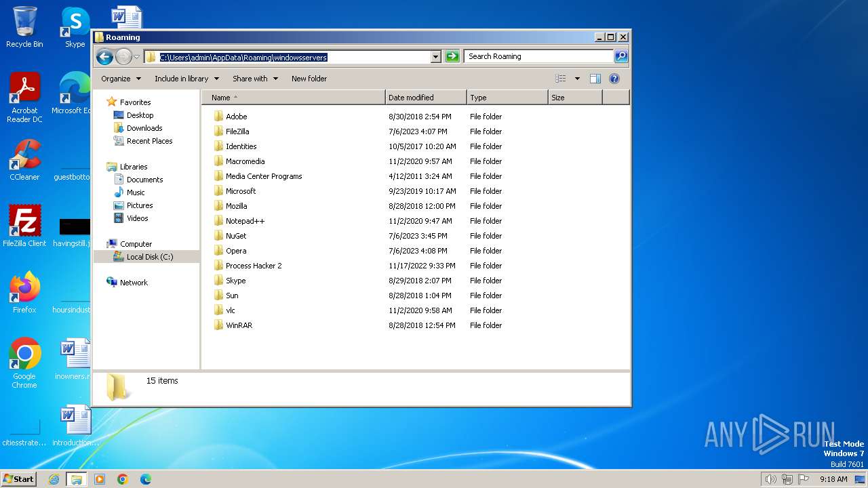Select the Adobe folder icon
Viewport: 868px width, 488px height.
coord(218,117)
